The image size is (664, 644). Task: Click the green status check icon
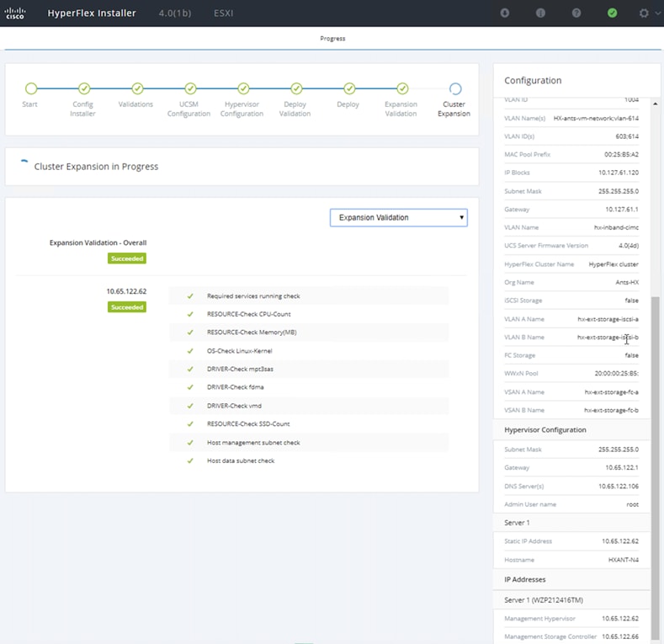point(612,13)
